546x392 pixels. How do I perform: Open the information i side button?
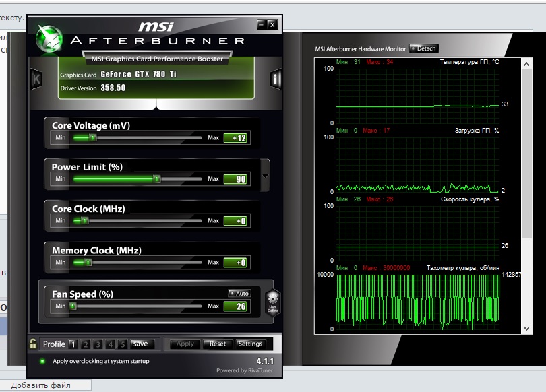coord(276,79)
